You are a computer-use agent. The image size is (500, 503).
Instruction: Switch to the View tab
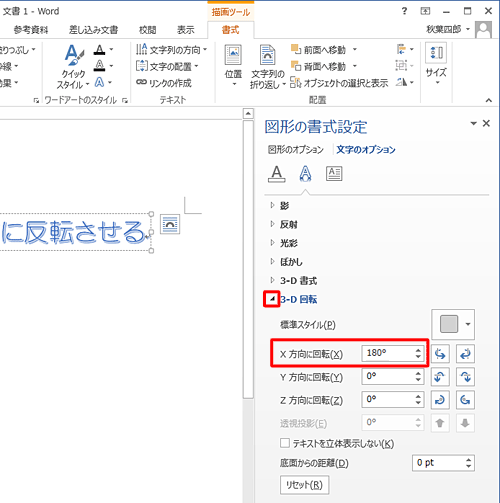(x=185, y=30)
